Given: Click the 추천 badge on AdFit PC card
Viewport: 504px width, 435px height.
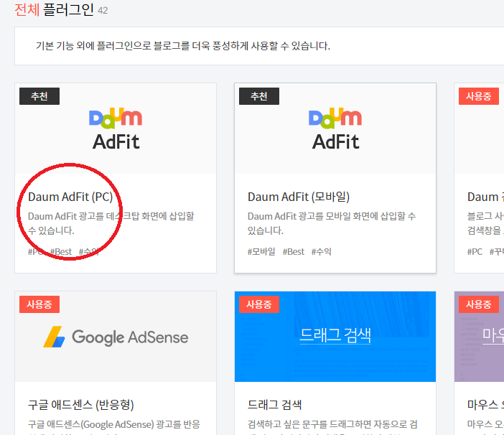Looking at the screenshot, I should click(39, 96).
